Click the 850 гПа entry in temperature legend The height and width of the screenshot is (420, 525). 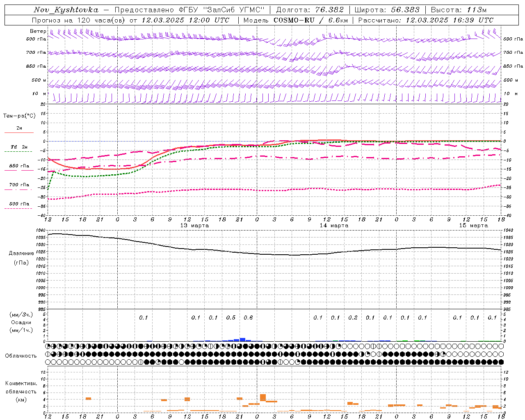pos(19,166)
